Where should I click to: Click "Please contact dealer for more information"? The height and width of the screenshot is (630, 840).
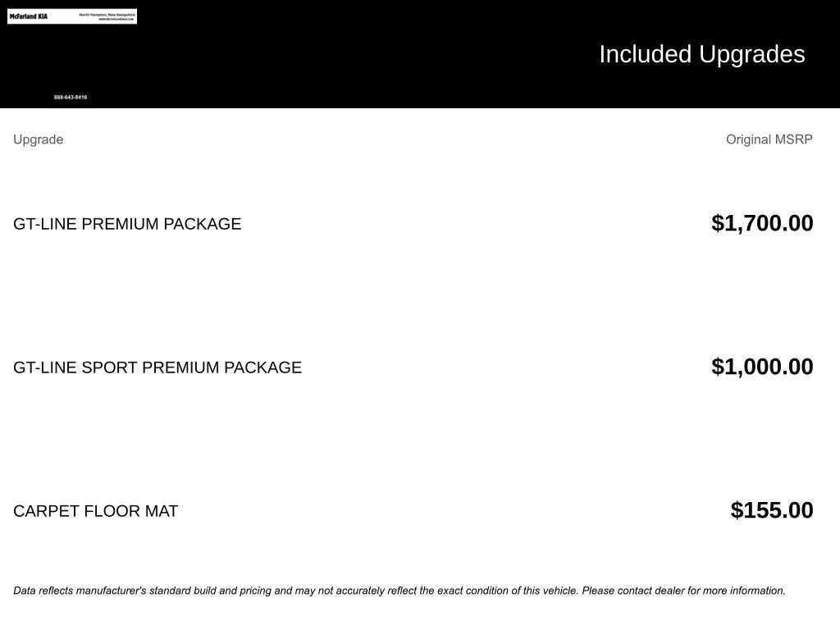(683, 591)
